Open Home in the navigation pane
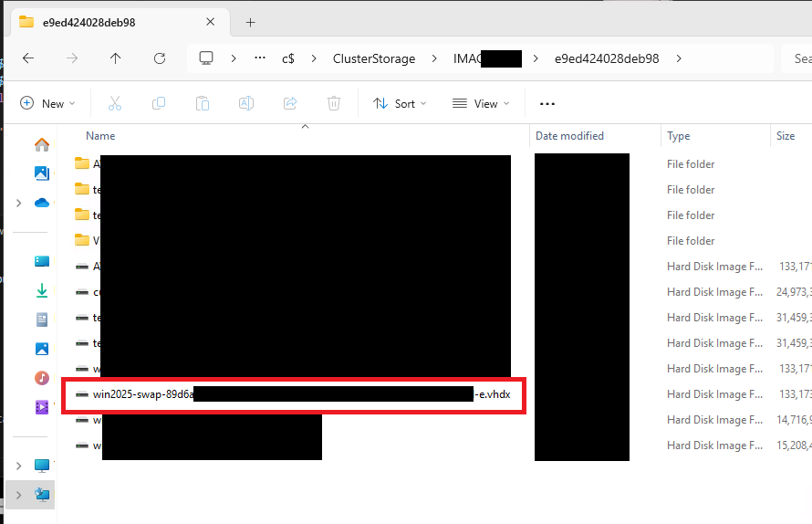Screen dimensions: 812x524 click(x=42, y=144)
